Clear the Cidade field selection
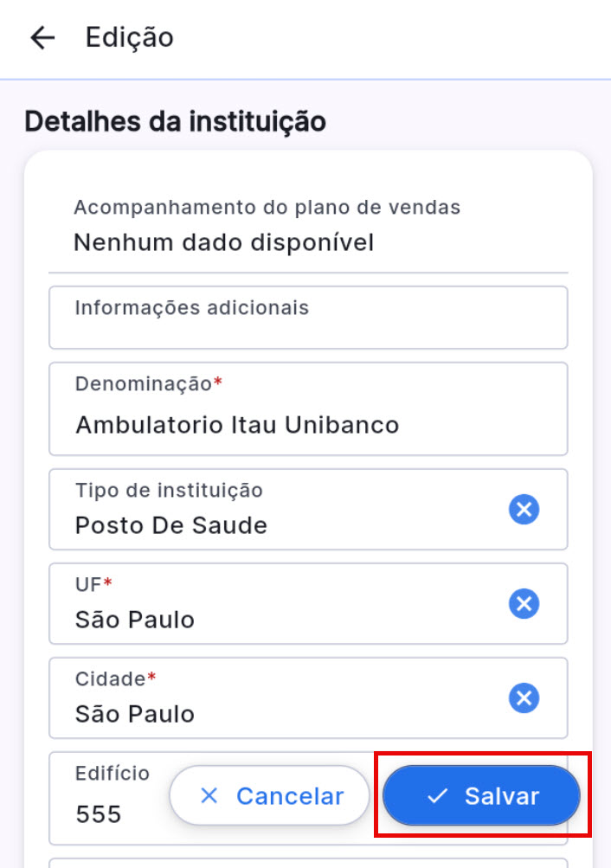Viewport: 611px width, 868px height. (x=524, y=698)
